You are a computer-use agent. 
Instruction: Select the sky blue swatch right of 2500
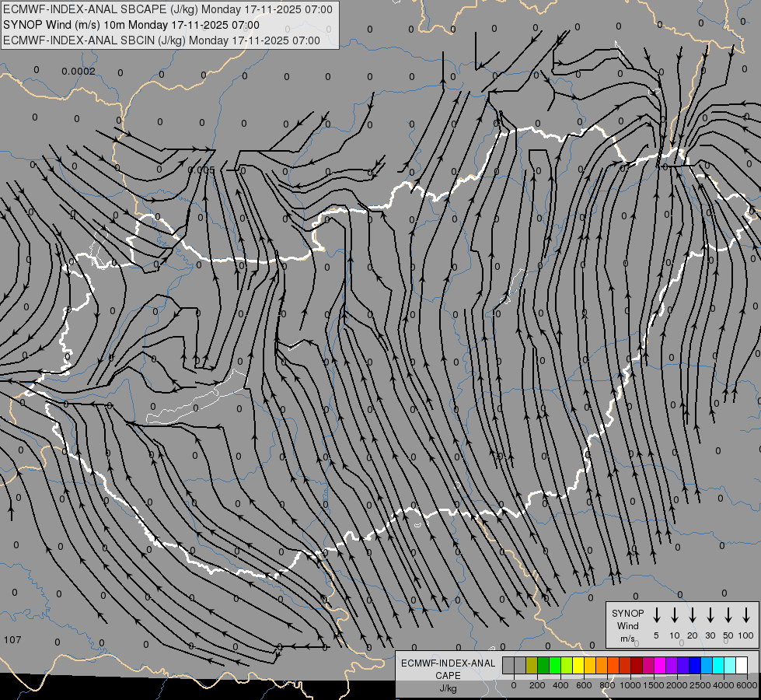(706, 665)
